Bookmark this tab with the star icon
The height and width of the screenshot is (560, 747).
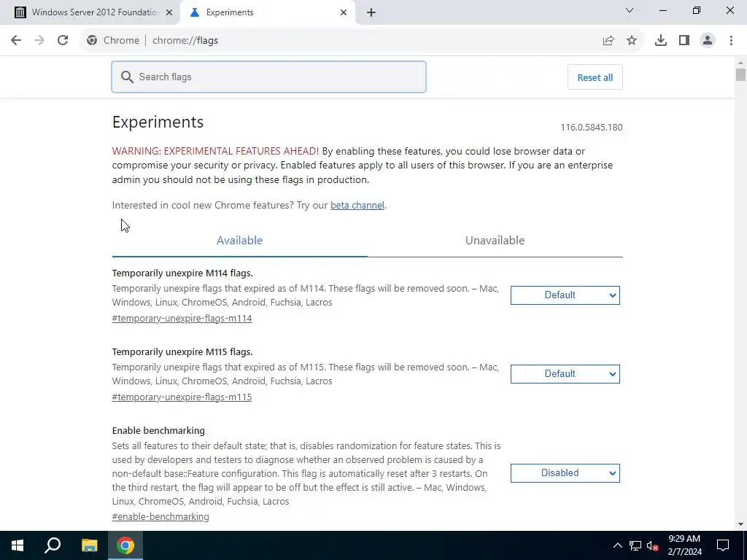tap(632, 41)
